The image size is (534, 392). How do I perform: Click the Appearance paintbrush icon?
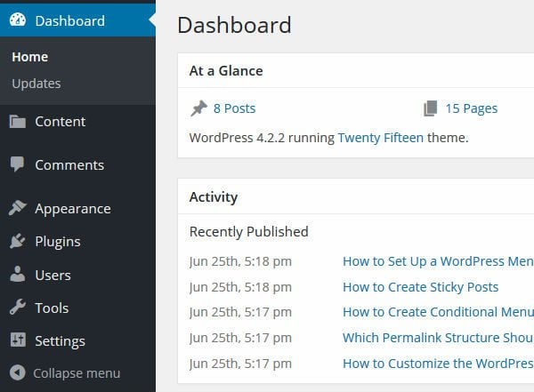(x=17, y=208)
